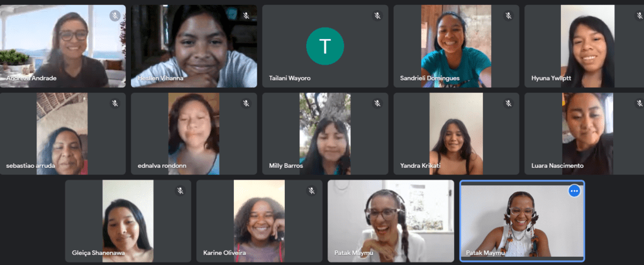The height and width of the screenshot is (265, 644).
Task: Click muted mic icon on Sandrieli Domingues tile
Action: coord(508,16)
